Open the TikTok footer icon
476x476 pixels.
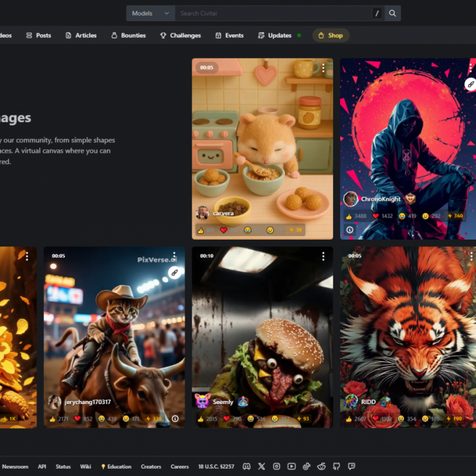coord(307,466)
